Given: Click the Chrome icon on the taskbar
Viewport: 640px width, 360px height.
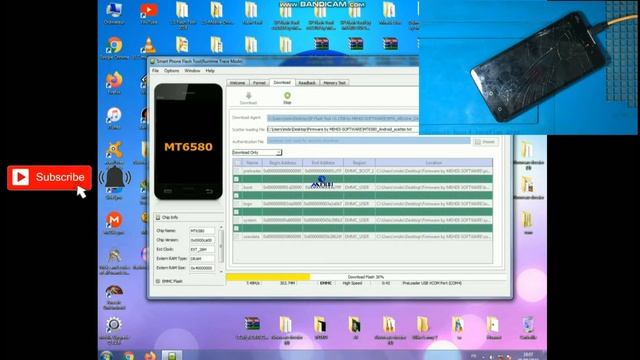Looking at the screenshot, I should (129, 356).
